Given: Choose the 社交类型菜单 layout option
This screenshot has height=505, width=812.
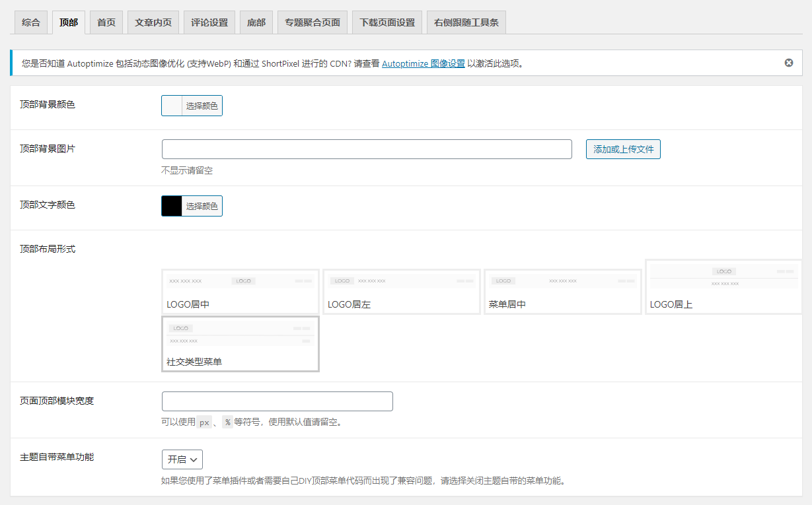Looking at the screenshot, I should click(240, 344).
